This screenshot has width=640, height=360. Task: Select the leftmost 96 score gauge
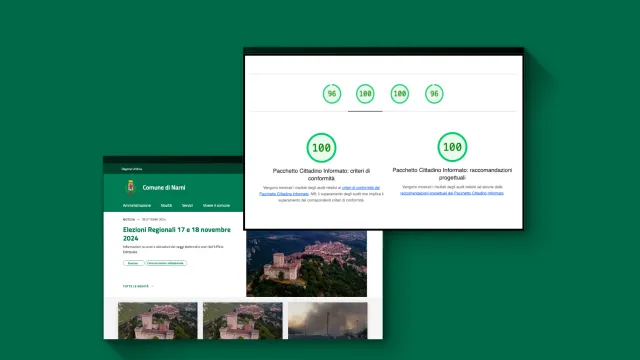332,94
